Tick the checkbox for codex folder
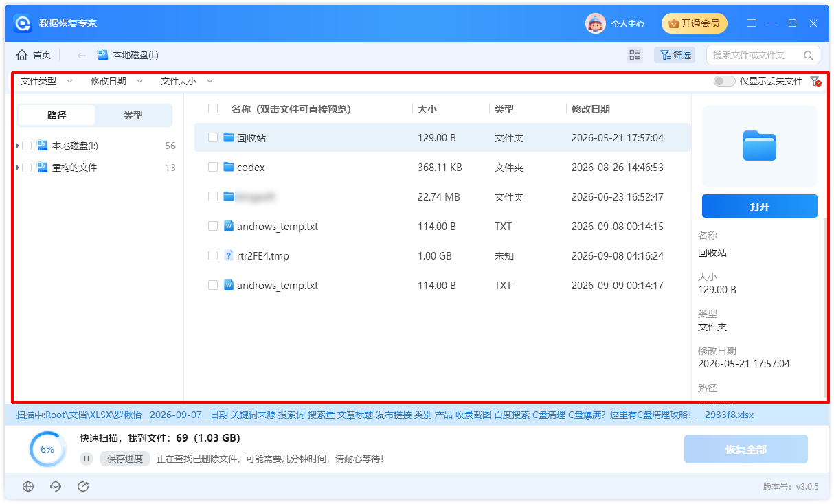The width and height of the screenshot is (834, 504). (x=213, y=167)
